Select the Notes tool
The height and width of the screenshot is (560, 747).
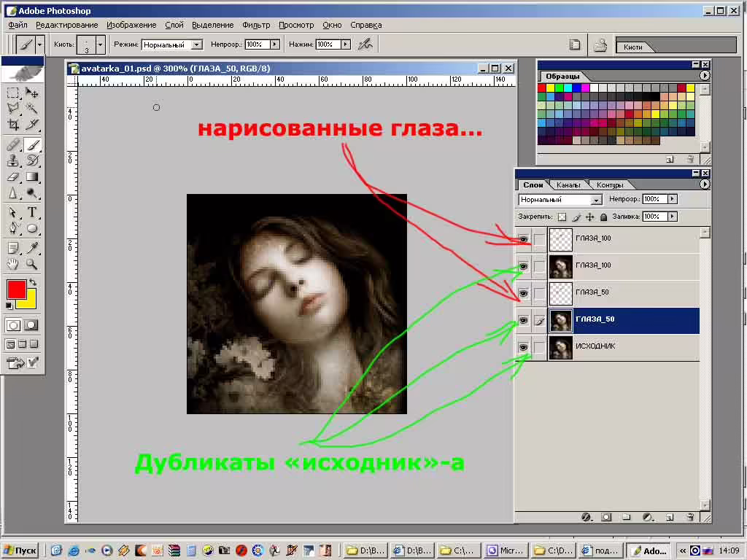(x=13, y=248)
